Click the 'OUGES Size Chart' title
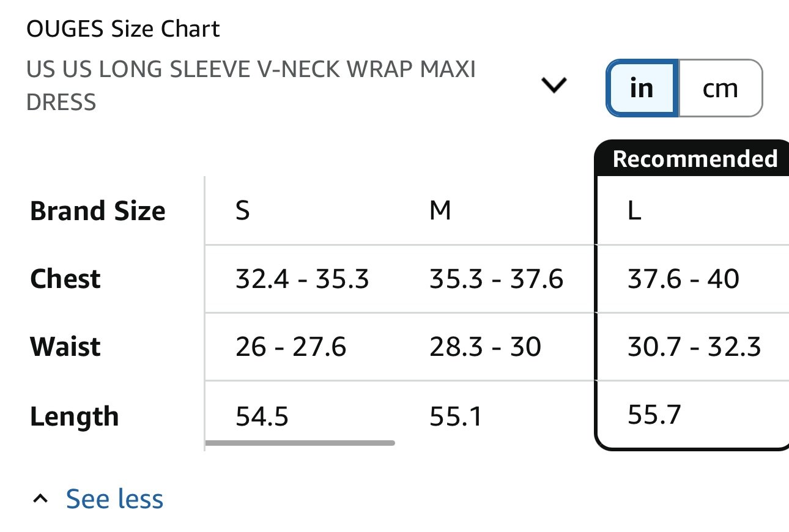Viewport: 789px width, 532px height. 123,29
